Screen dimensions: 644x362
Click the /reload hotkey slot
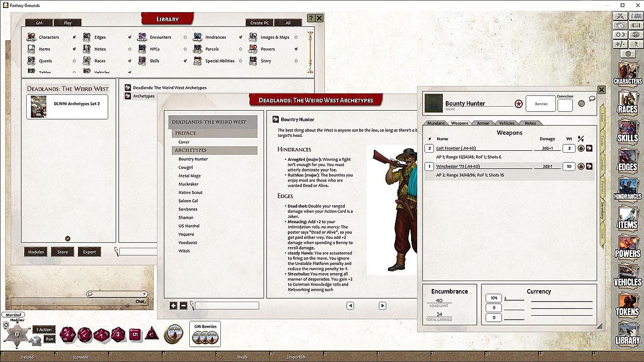tap(27, 357)
